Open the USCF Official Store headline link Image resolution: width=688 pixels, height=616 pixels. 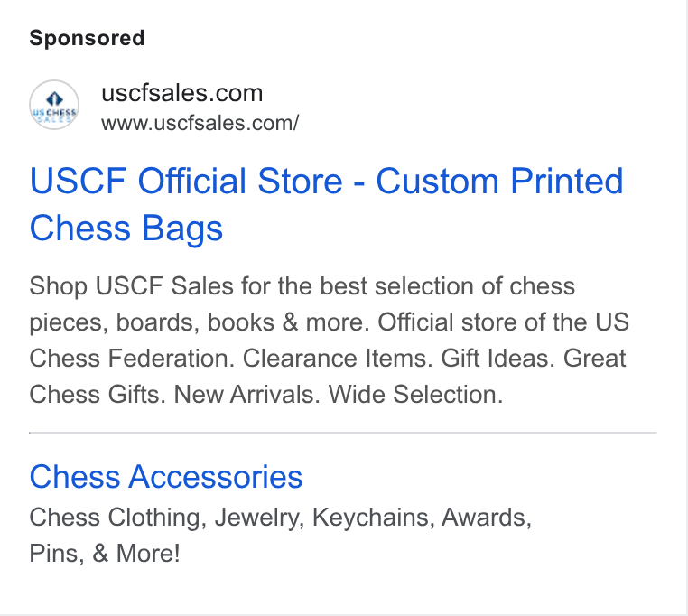pyautogui.click(x=326, y=204)
